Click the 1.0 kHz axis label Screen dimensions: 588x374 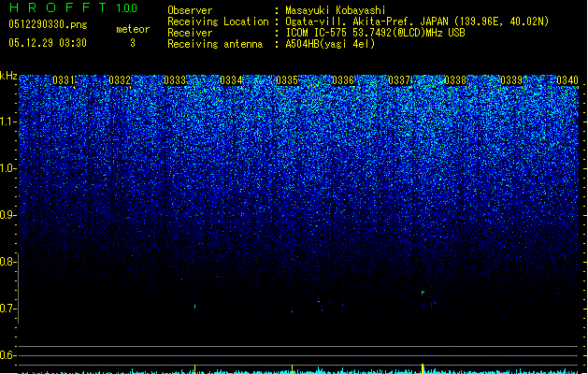[7, 168]
